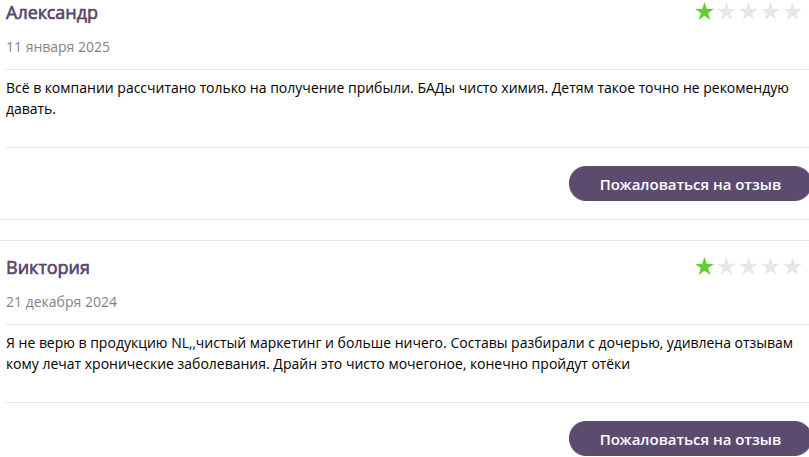The width and height of the screenshot is (809, 457).
Task: Click the fourth star in Виктория's rating
Action: (x=771, y=266)
